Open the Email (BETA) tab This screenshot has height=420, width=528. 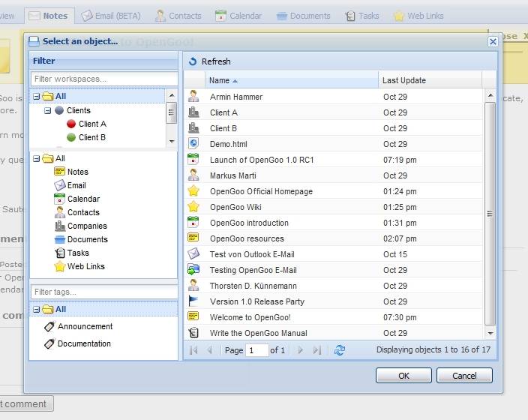point(111,16)
